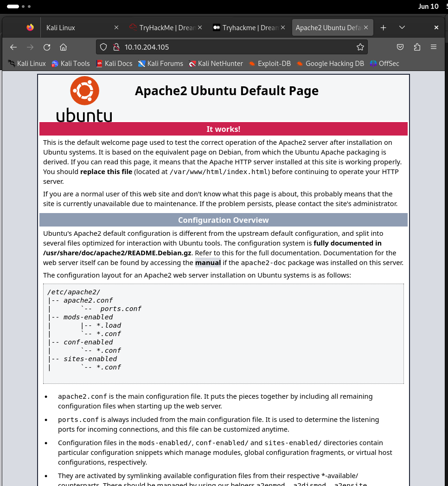Screen dimensions: 448x486
Task: Close the Medium Tryhackme | Dream tab
Action: pyautogui.click(x=283, y=27)
